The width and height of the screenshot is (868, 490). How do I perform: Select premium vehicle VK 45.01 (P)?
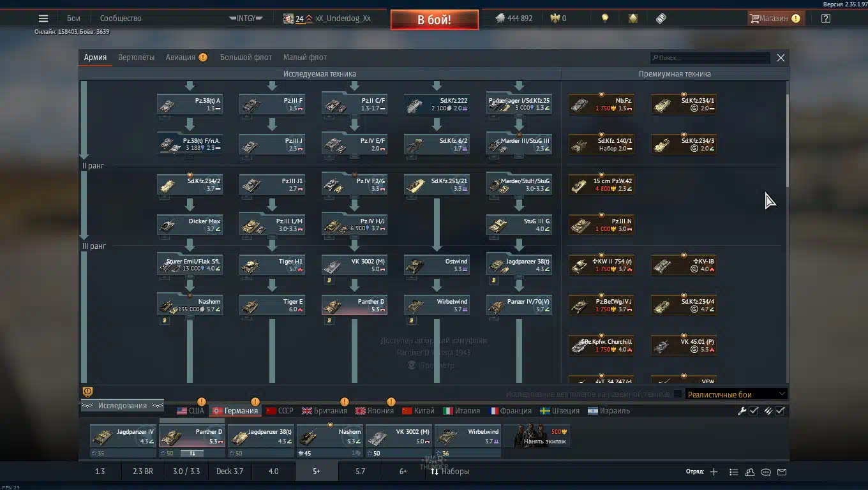(x=684, y=345)
